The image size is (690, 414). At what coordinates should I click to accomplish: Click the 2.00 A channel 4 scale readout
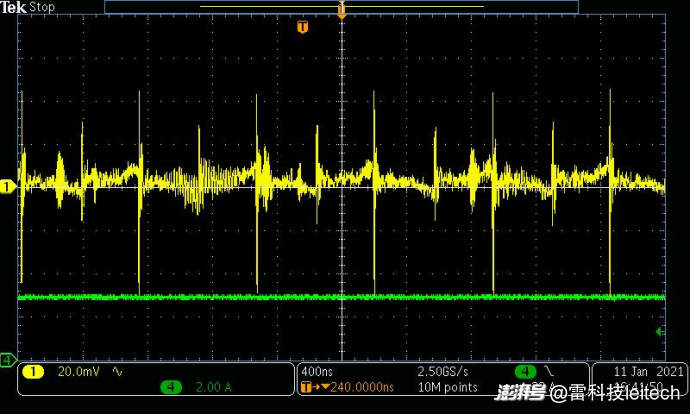tap(211, 386)
